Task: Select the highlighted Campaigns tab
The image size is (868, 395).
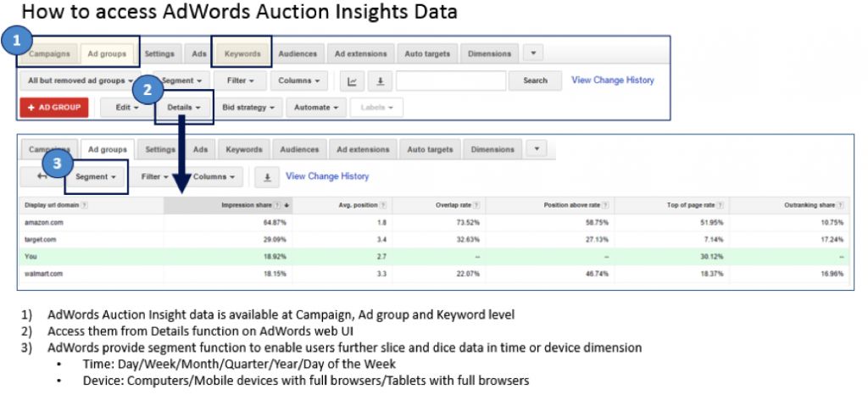Action: [x=49, y=53]
